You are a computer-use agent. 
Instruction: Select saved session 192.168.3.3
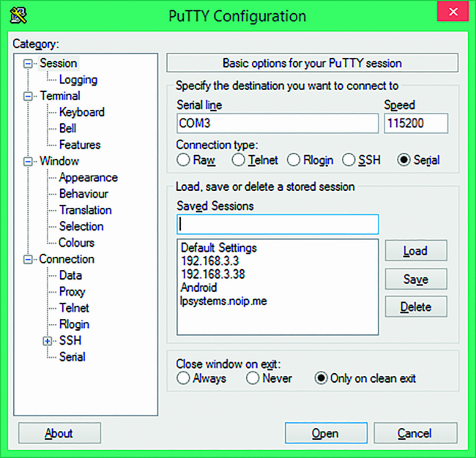pyautogui.click(x=210, y=261)
